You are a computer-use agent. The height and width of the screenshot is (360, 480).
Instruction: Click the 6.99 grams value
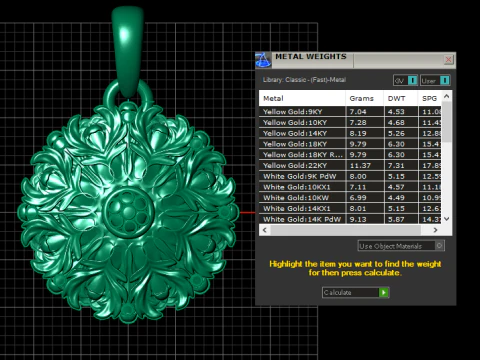pyautogui.click(x=358, y=198)
